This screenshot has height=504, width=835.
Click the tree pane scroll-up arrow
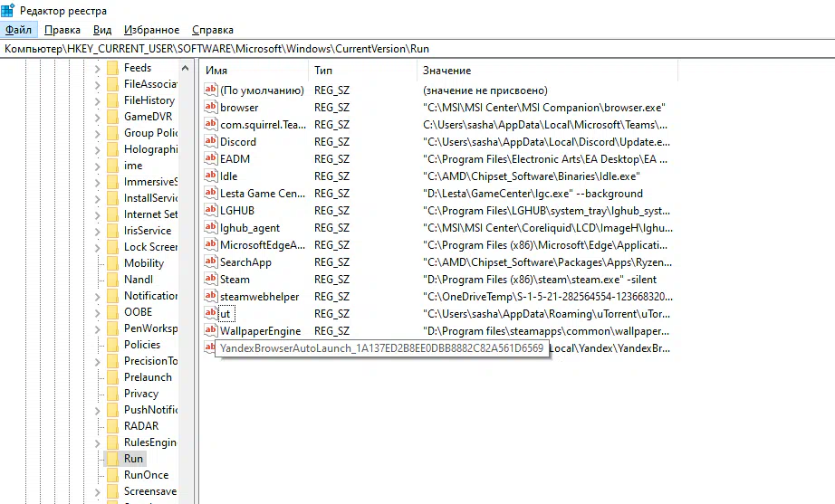tap(185, 68)
